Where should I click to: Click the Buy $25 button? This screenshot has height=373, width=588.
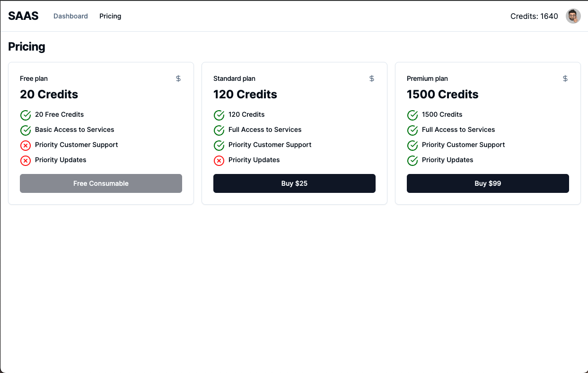tap(294, 183)
